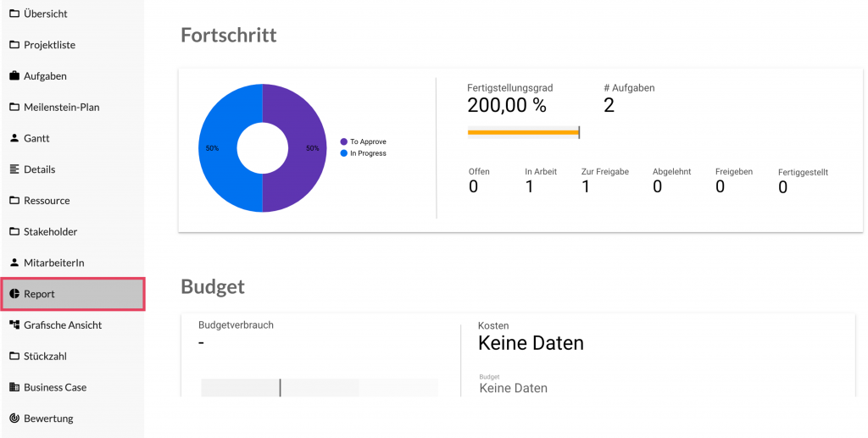This screenshot has width=868, height=438.
Task: Select MitarbeiterIn in the sidebar
Action: [x=53, y=263]
